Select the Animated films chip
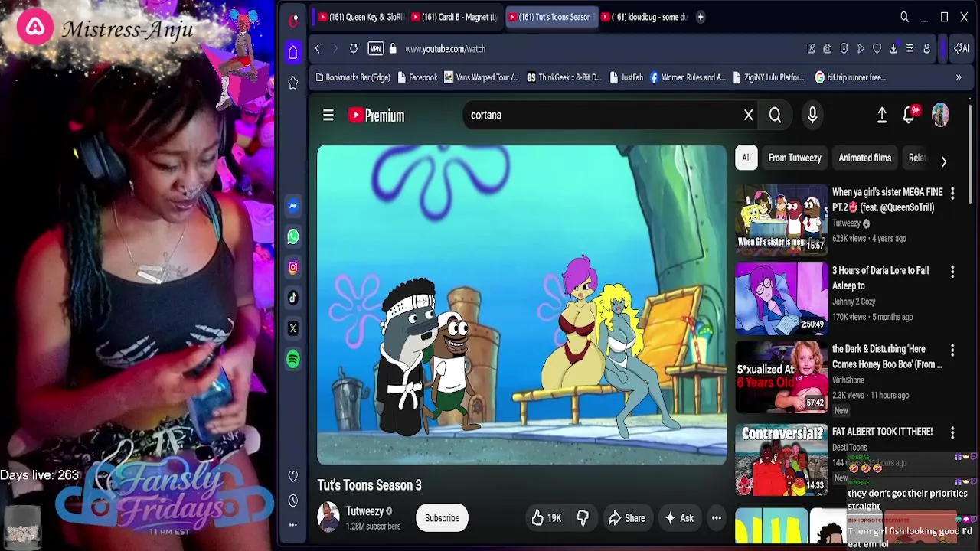 click(865, 158)
